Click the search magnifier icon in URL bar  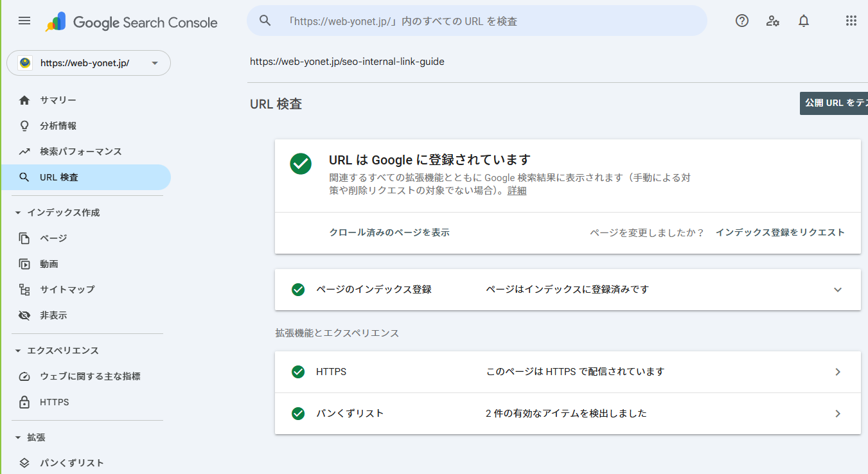tap(265, 21)
